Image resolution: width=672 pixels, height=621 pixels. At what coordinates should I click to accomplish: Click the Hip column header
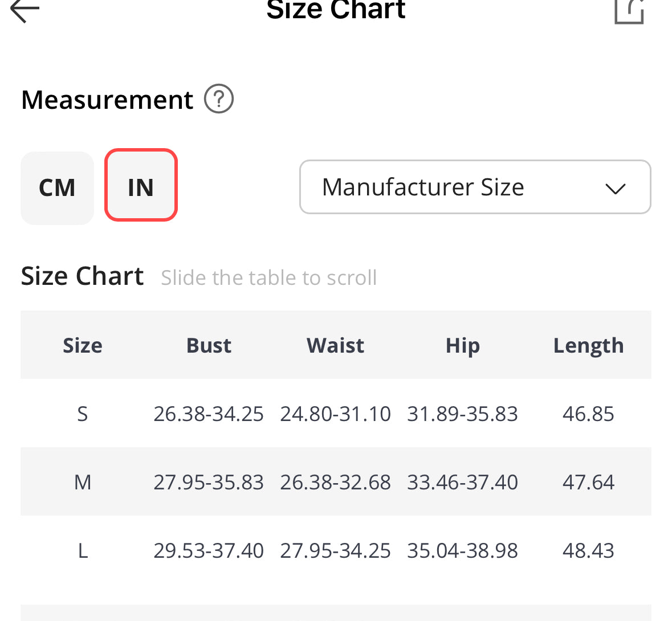[x=462, y=345]
